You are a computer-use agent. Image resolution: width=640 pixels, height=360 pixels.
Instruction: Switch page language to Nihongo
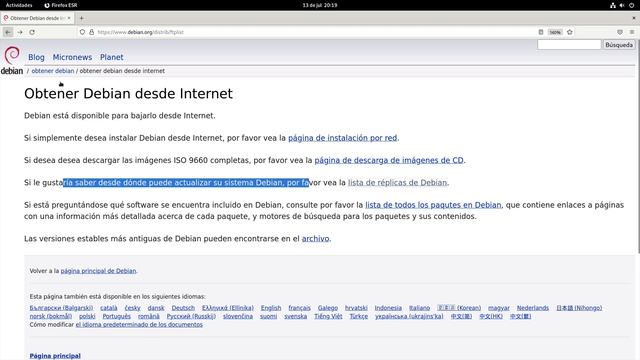[x=579, y=308]
